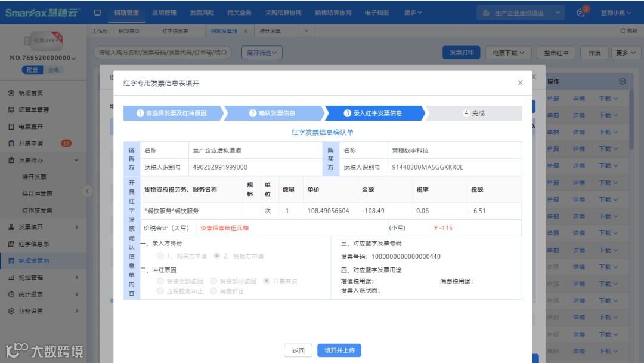The width and height of the screenshot is (644, 363).
Task: Open the 生产企业虚拟通道 company dropdown
Action: coord(521,13)
